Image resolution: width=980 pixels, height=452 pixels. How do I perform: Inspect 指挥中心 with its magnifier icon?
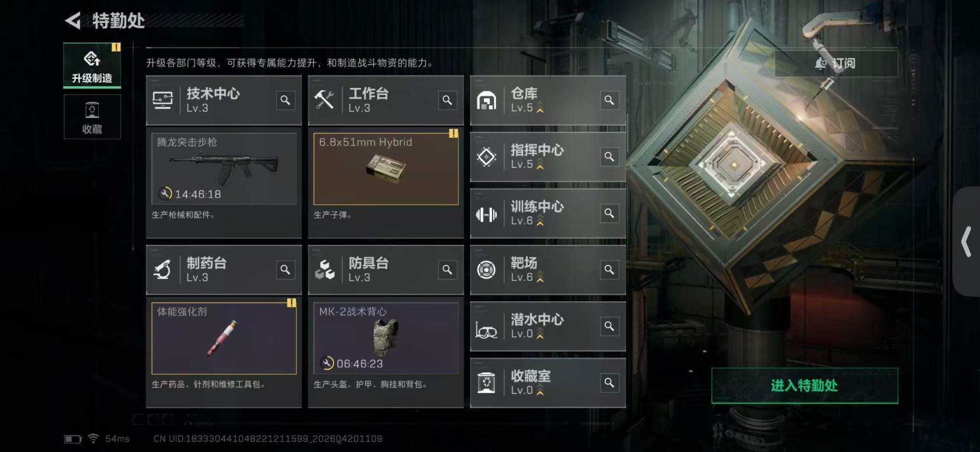tap(609, 157)
